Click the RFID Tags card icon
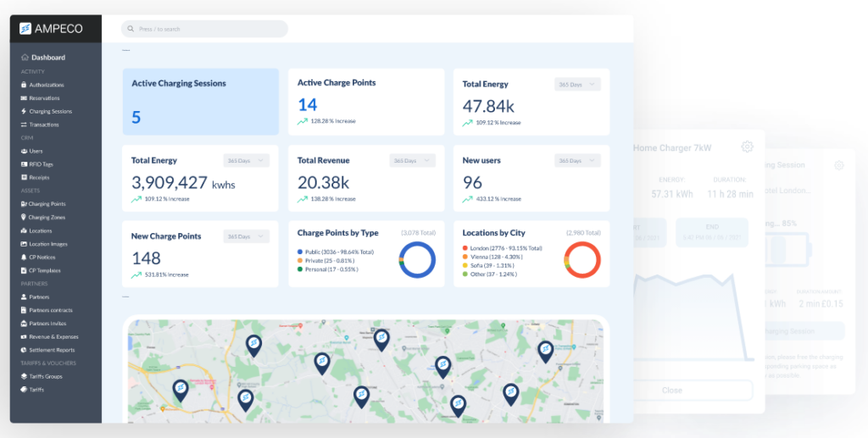The width and height of the screenshot is (868, 438). tap(24, 164)
